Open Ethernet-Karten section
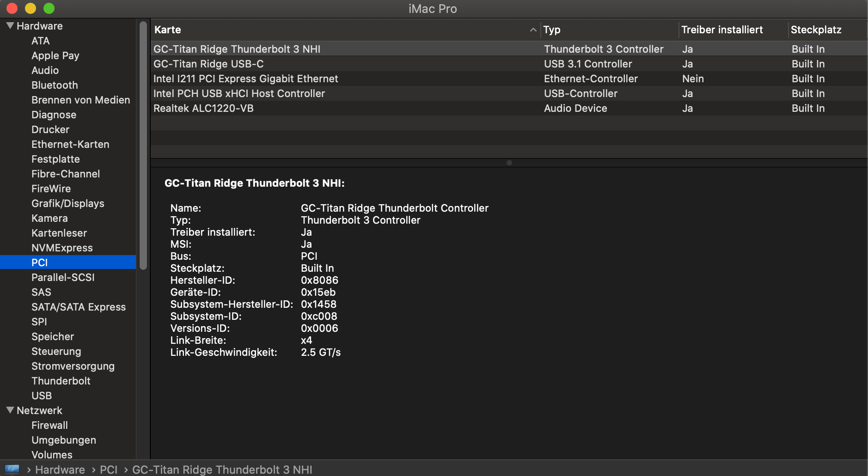The height and width of the screenshot is (476, 868). tap(70, 144)
